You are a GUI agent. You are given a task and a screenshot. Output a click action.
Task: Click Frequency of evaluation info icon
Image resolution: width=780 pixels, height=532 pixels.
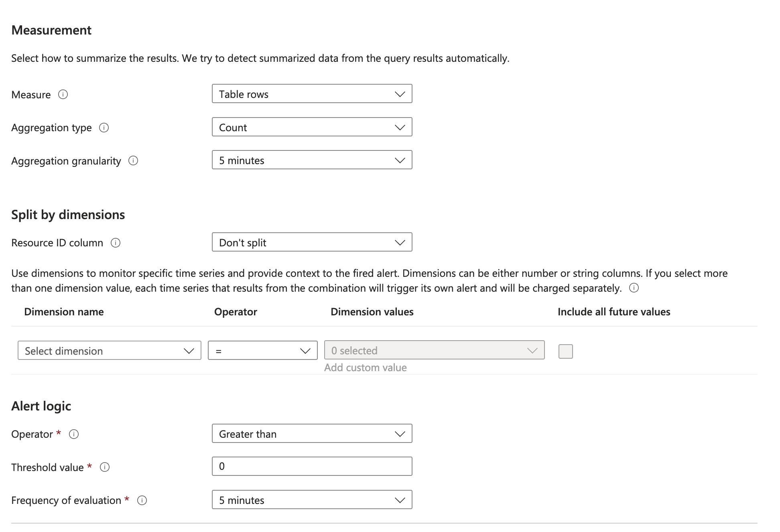(x=142, y=500)
